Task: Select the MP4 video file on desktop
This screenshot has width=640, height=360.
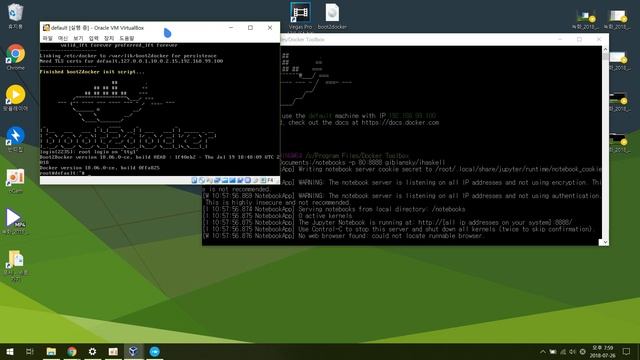Action: pos(15,221)
